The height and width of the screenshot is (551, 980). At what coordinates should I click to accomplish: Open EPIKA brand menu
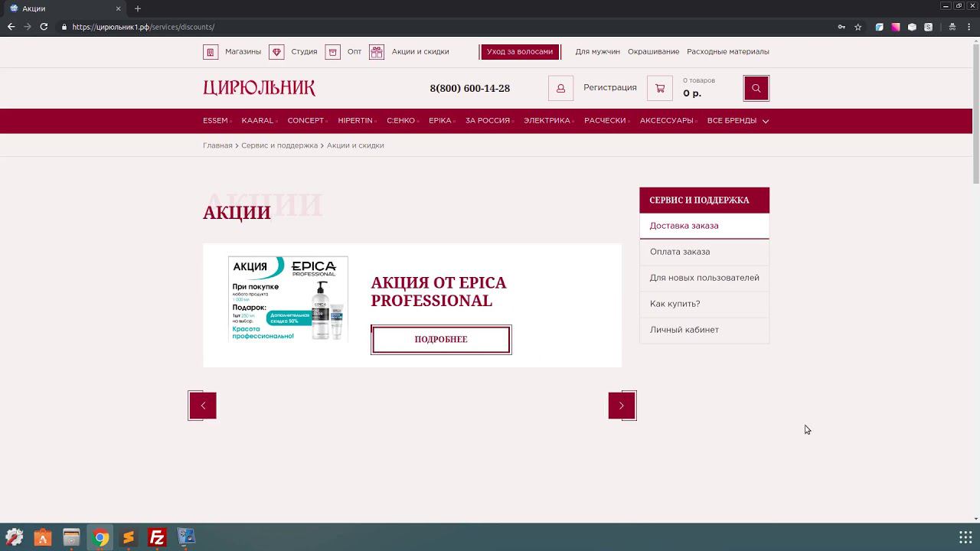[x=441, y=121]
